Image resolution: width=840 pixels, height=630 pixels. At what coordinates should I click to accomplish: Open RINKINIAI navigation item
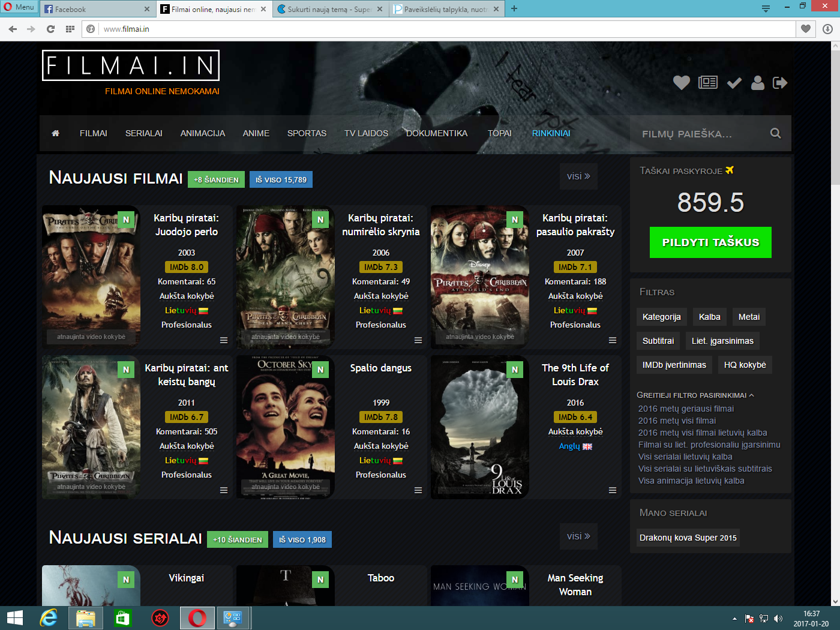click(x=551, y=133)
